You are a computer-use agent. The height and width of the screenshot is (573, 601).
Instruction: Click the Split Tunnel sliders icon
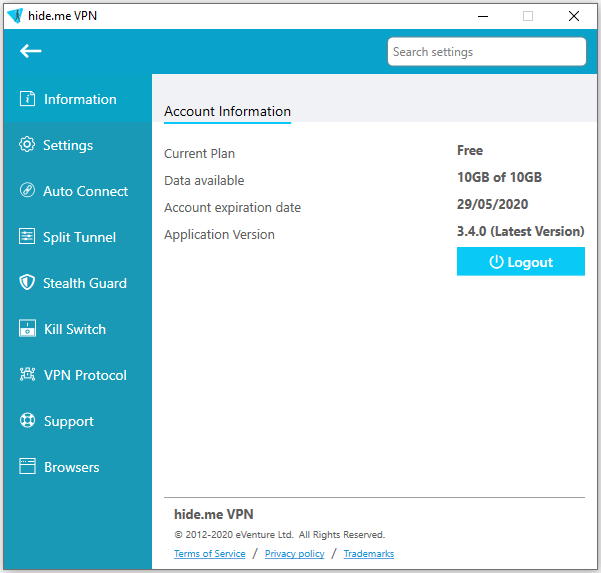27,236
